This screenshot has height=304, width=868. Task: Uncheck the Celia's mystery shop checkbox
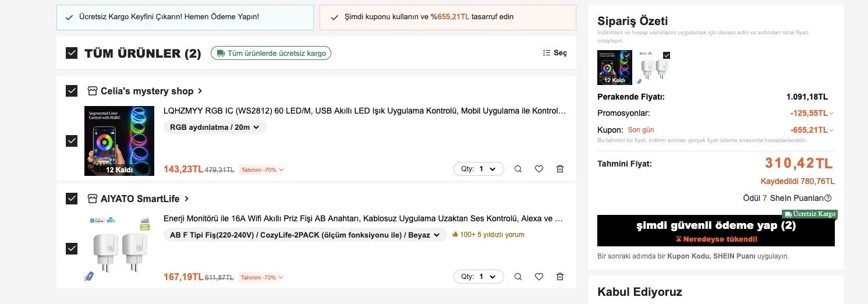tap(72, 91)
